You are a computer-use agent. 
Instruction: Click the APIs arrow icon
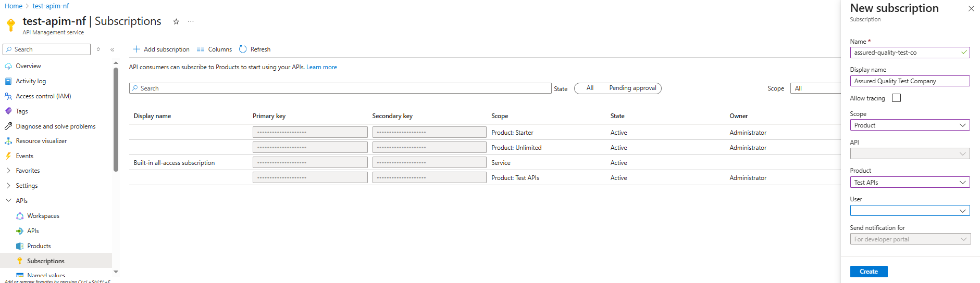pos(20,231)
